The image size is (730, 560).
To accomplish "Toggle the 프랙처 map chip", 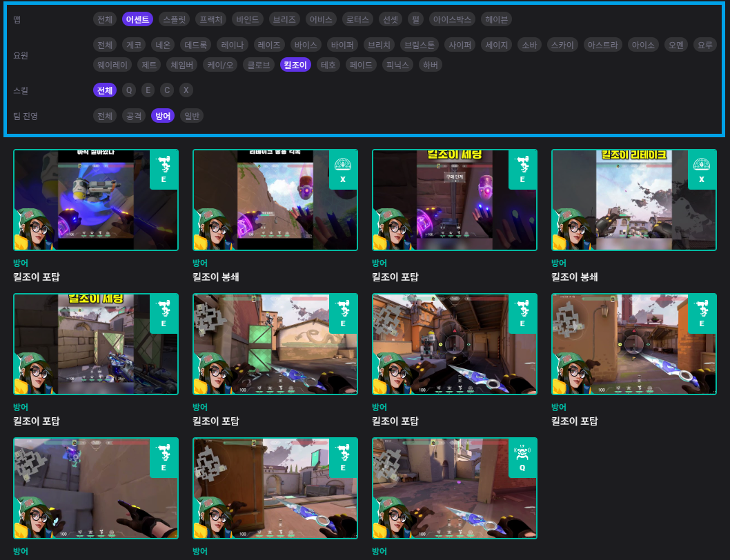I will [x=211, y=19].
